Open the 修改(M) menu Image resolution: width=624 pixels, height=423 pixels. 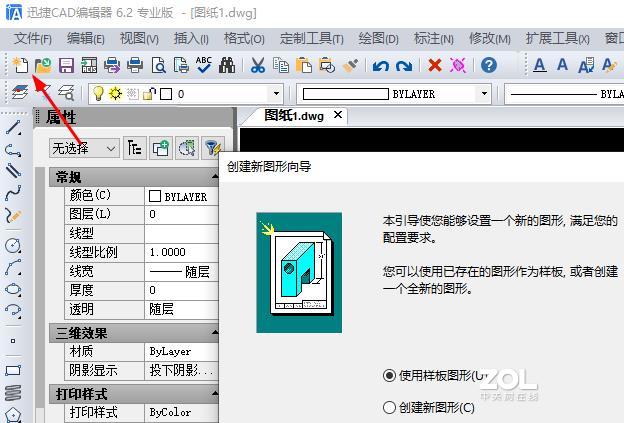[489, 39]
